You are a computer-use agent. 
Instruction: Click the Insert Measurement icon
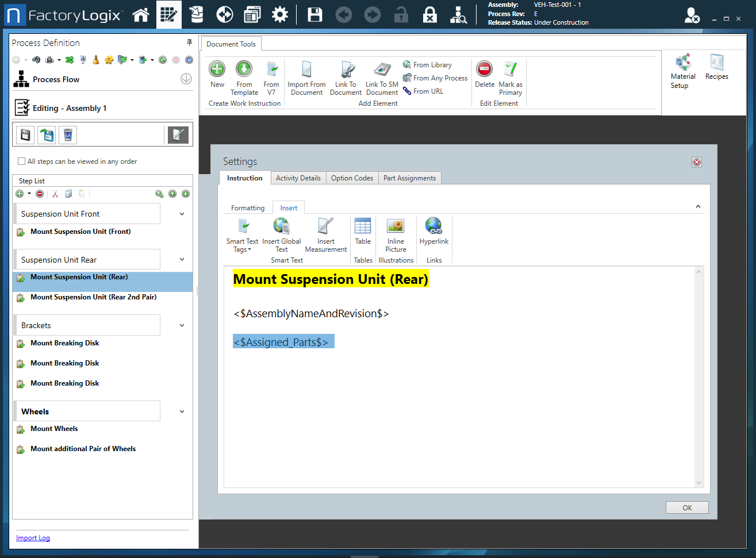[x=325, y=226]
